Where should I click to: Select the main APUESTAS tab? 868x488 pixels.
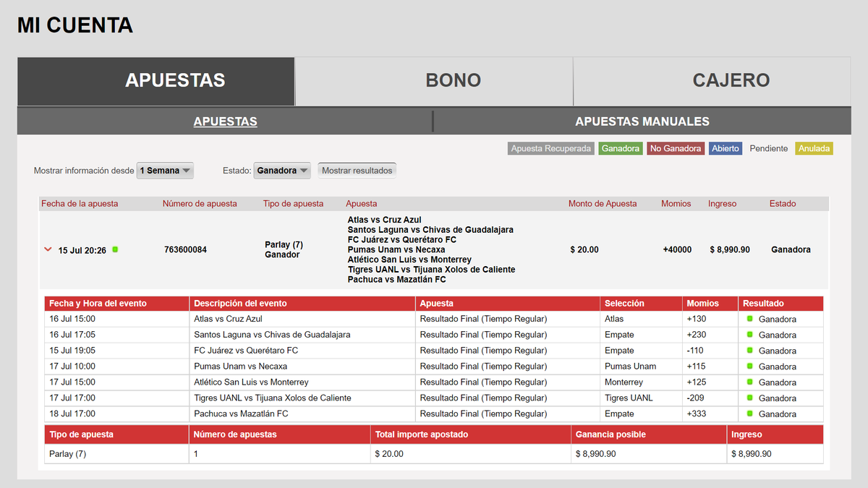coord(156,81)
